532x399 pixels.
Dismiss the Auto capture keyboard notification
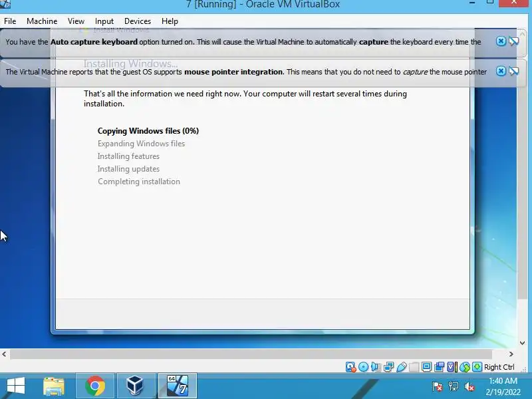tap(501, 41)
